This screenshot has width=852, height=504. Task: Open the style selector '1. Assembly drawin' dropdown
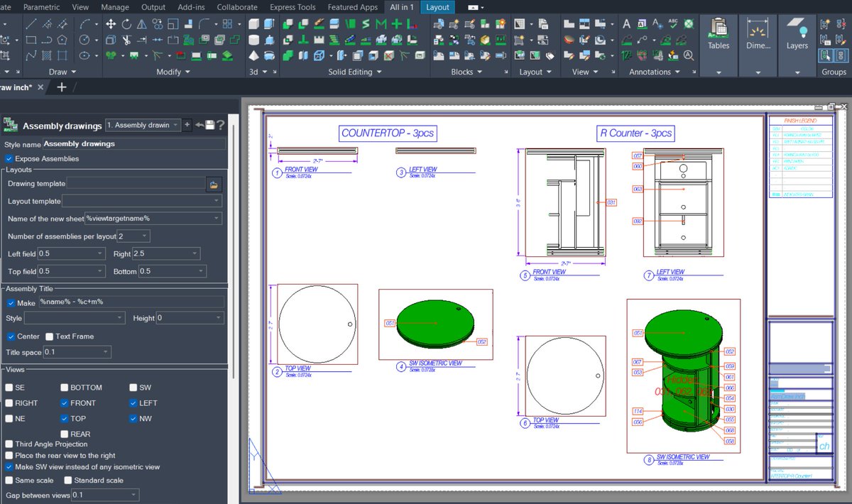(143, 125)
